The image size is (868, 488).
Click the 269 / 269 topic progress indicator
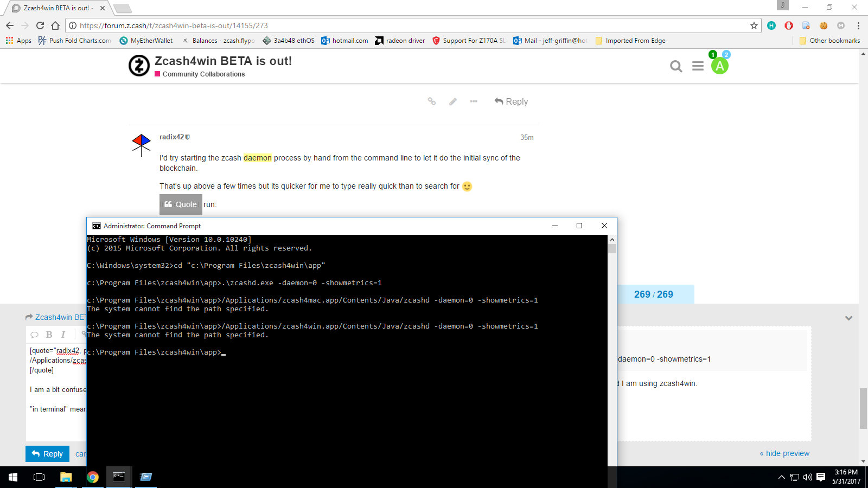[x=654, y=294]
